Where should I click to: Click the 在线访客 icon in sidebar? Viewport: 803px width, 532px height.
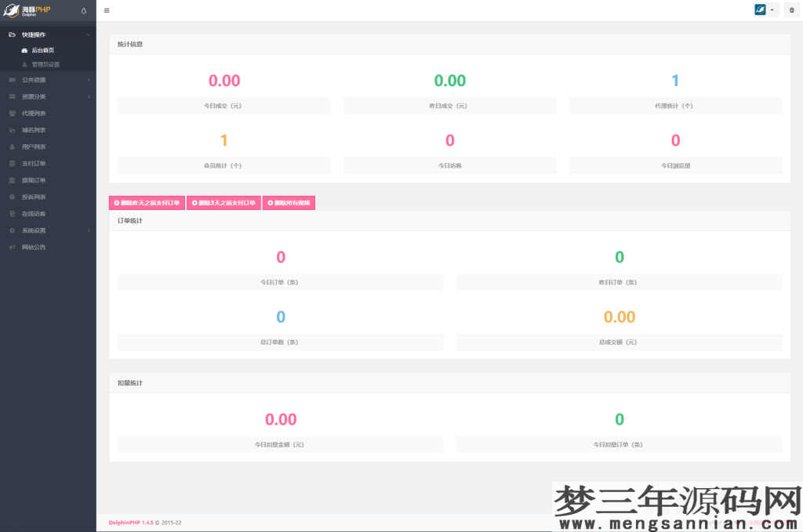click(x=12, y=213)
